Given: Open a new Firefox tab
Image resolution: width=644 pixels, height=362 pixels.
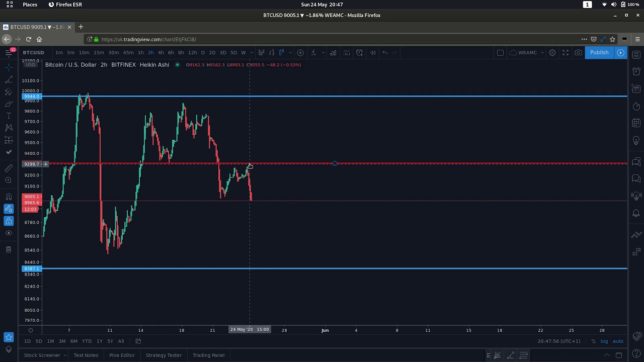Looking at the screenshot, I should pyautogui.click(x=80, y=27).
